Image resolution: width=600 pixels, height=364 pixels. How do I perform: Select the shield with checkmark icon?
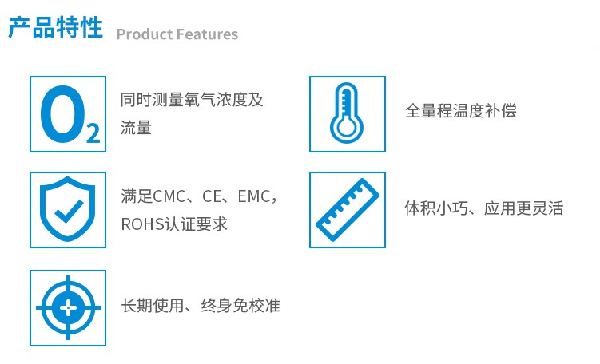(x=68, y=210)
